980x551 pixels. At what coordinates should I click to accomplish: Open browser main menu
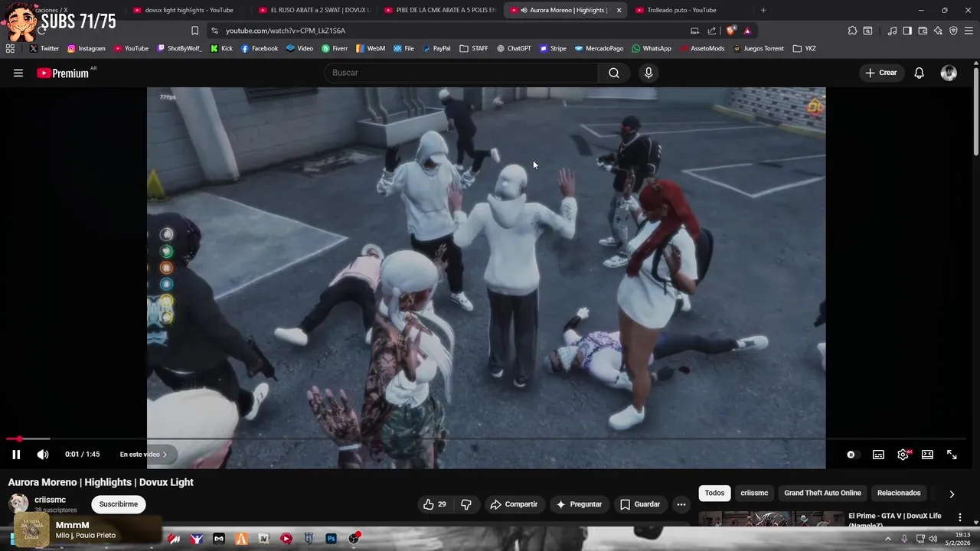(969, 31)
